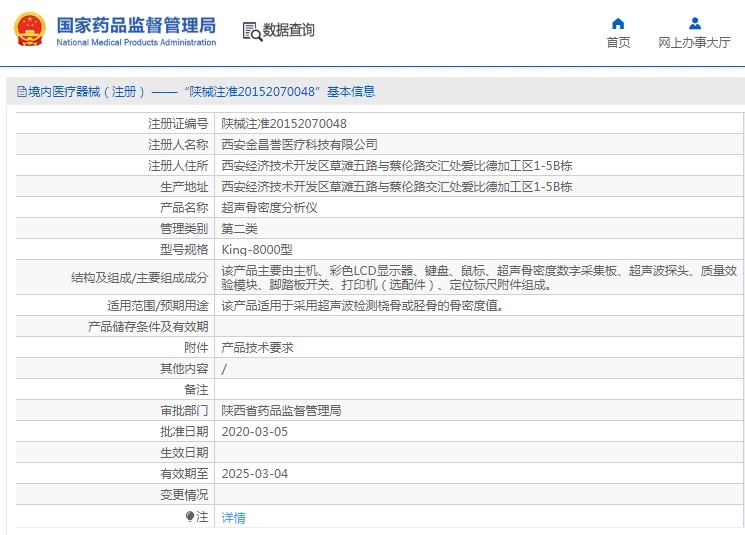Click the 注册证编号 row label

click(178, 124)
